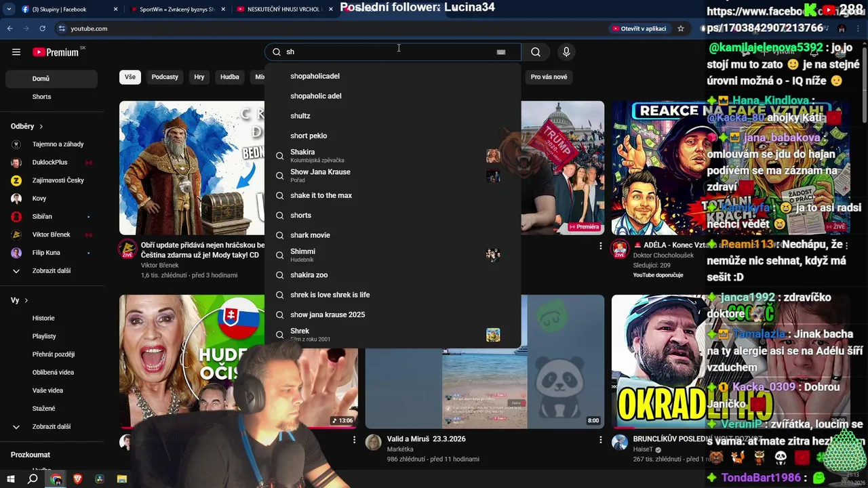Close the SportWin tab
Viewport: 868px width, 488px height.
pos(224,9)
